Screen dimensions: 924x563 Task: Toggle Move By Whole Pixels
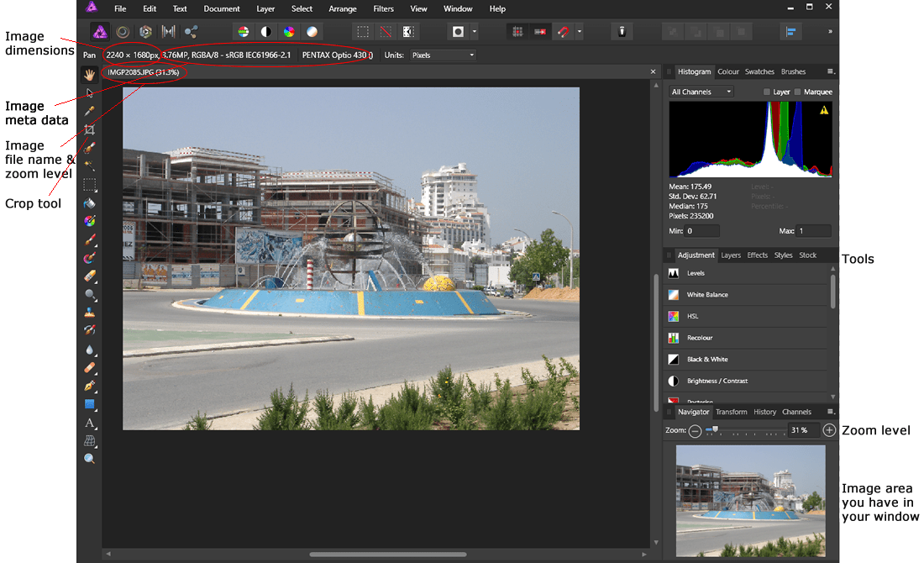pyautogui.click(x=540, y=32)
